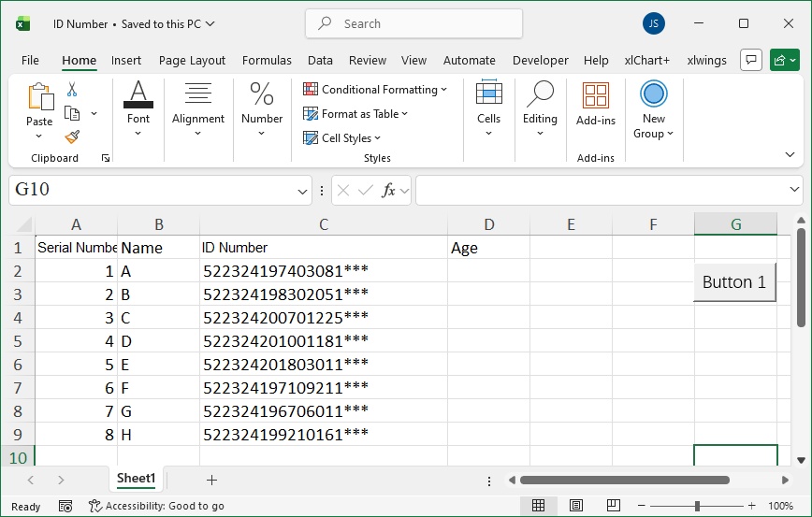Select the Sheet1 tab
This screenshot has width=812, height=517.
pos(137,478)
